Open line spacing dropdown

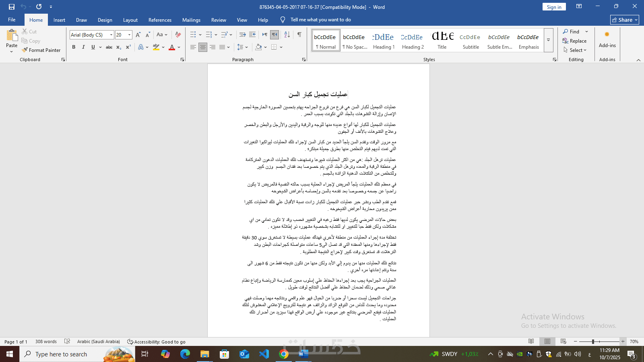click(x=243, y=47)
